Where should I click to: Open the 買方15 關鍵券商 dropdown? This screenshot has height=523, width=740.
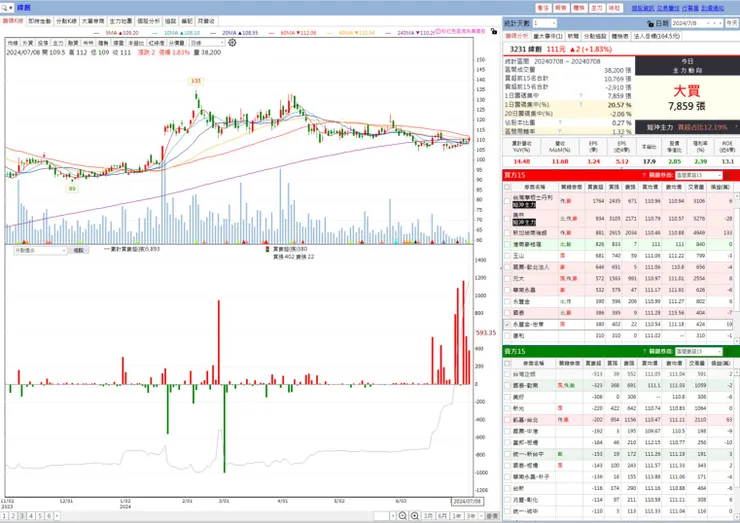698,175
